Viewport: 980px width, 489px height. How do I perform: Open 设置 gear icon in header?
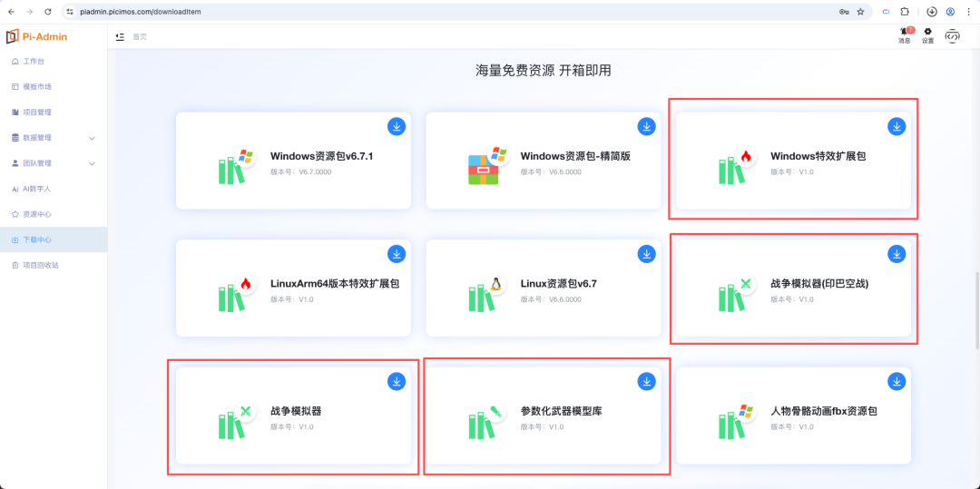[928, 35]
